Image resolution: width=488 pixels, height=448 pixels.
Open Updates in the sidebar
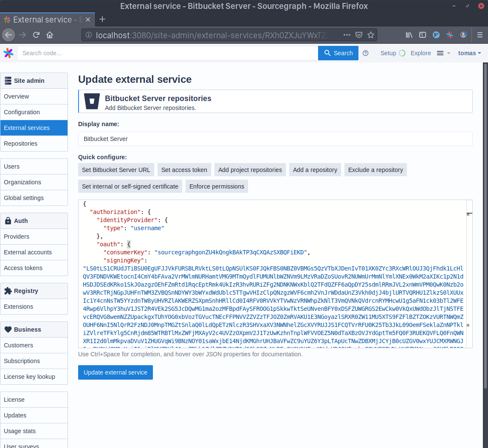34,415
